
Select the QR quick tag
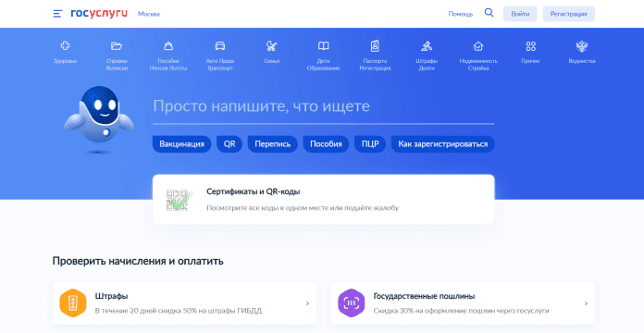[229, 144]
